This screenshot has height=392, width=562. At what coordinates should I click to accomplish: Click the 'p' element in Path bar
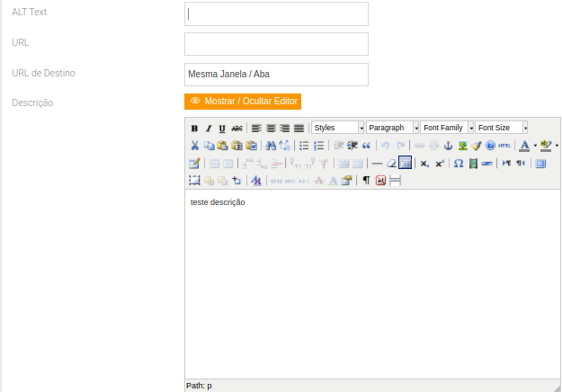210,386
